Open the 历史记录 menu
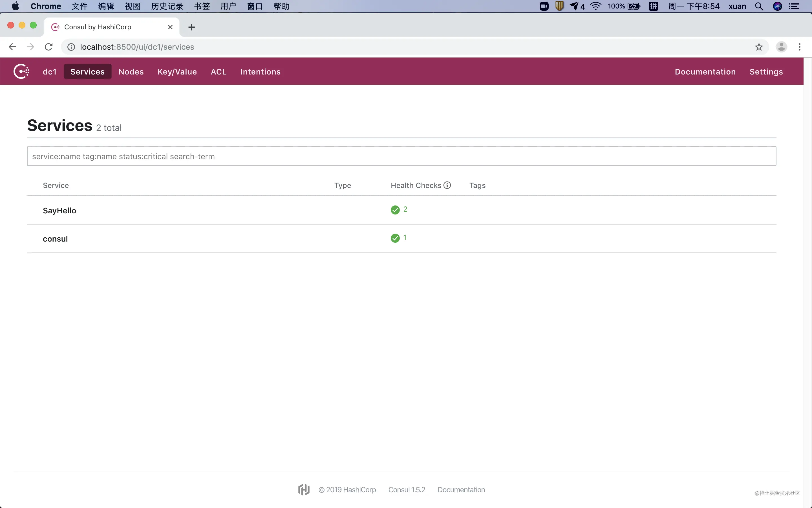Screen dimensions: 812x508 [167, 6]
